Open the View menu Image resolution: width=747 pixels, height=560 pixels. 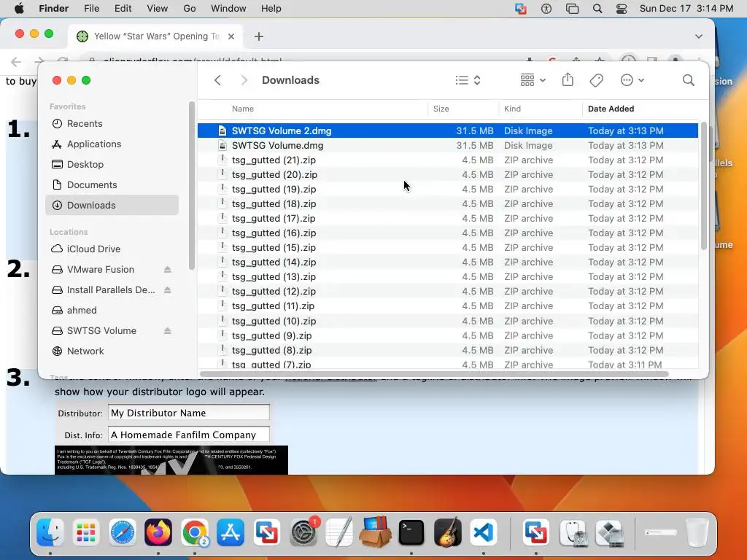coord(158,9)
